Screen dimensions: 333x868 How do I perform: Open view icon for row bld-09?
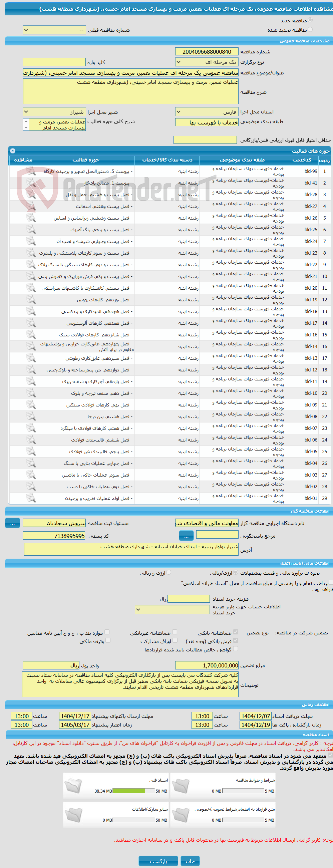point(31,405)
